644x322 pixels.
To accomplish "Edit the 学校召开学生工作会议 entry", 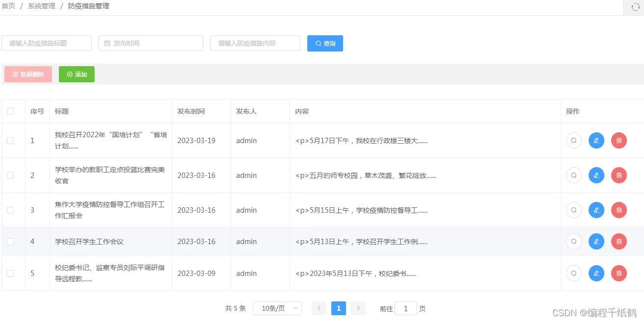I will [x=596, y=242].
